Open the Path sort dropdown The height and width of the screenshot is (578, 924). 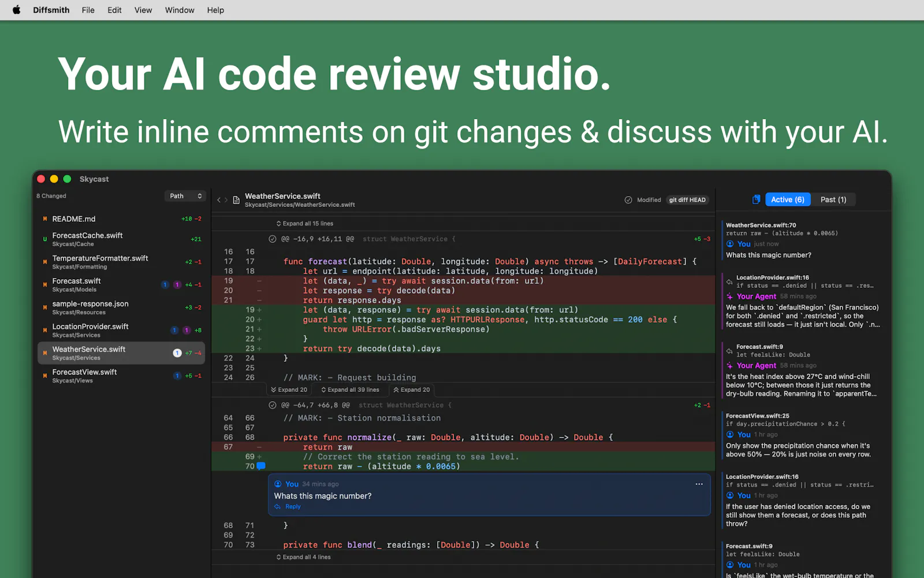pos(185,196)
